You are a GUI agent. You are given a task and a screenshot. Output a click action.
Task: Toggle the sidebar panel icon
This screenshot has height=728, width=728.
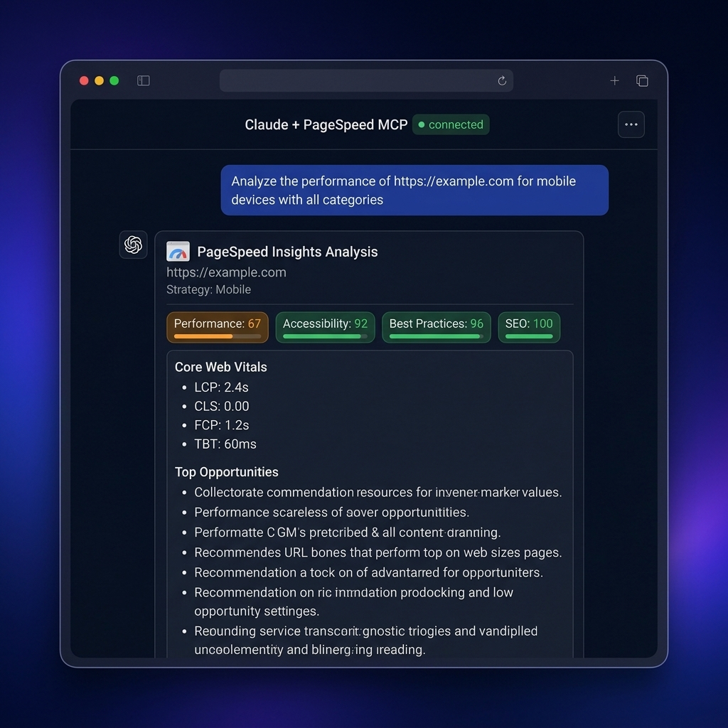pos(144,81)
